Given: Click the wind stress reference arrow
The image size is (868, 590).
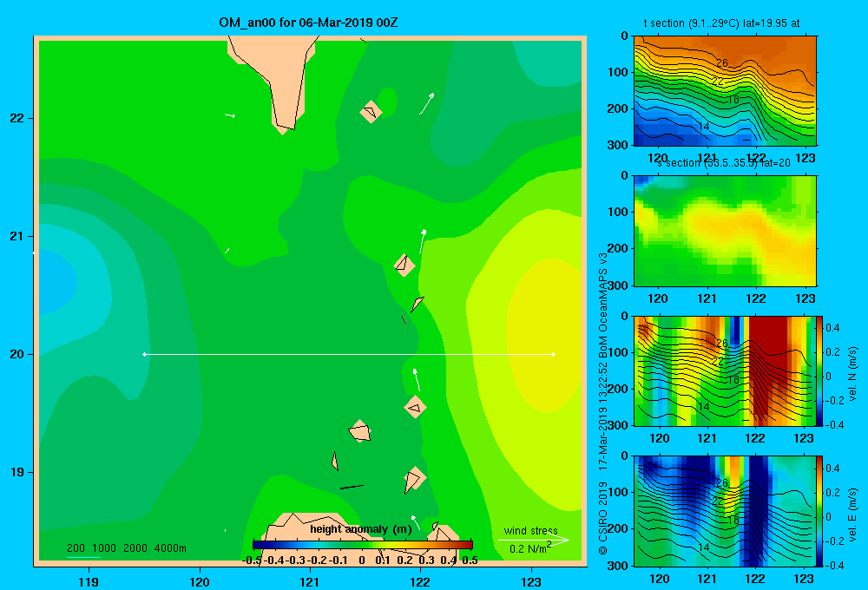Looking at the screenshot, I should [533, 540].
